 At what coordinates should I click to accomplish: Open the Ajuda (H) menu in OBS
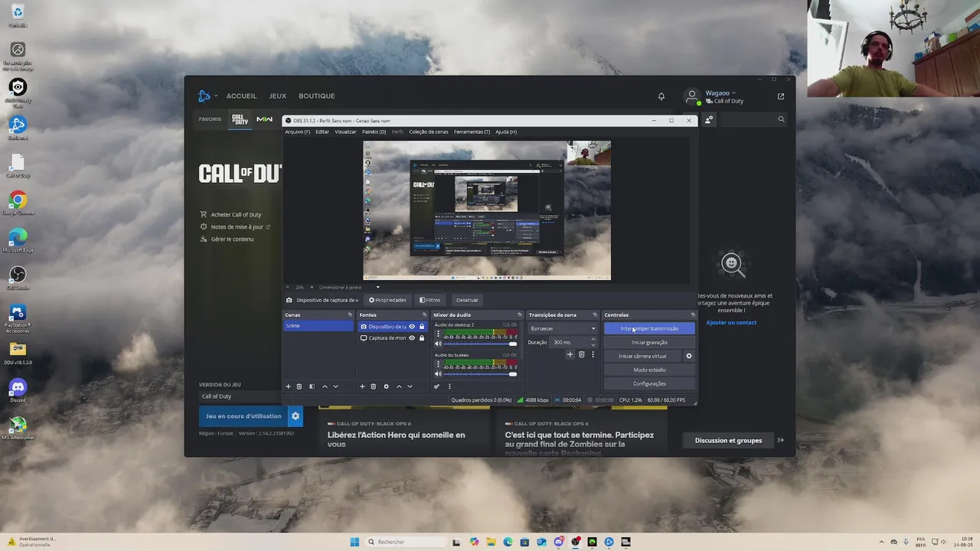(x=506, y=132)
